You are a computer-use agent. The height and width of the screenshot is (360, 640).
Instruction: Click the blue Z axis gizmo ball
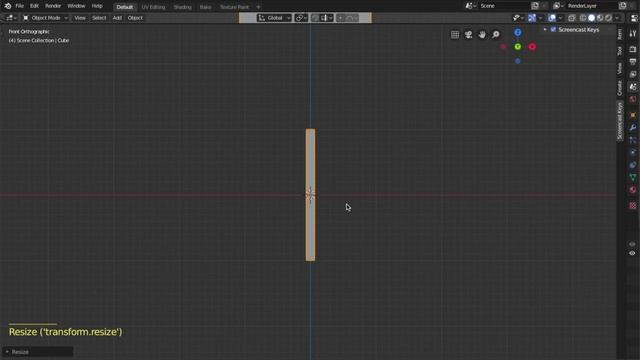pos(518,32)
